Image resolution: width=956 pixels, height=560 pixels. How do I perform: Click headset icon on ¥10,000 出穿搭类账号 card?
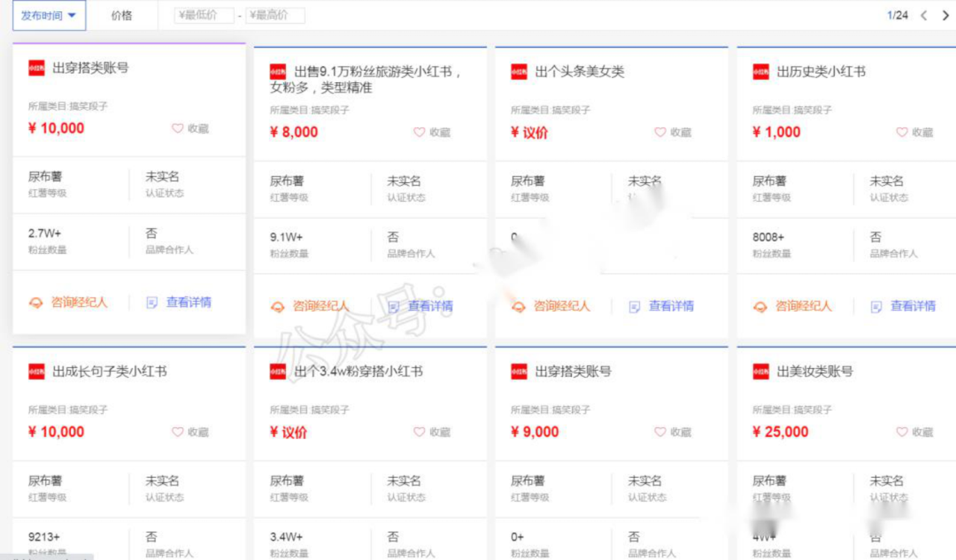tap(36, 302)
